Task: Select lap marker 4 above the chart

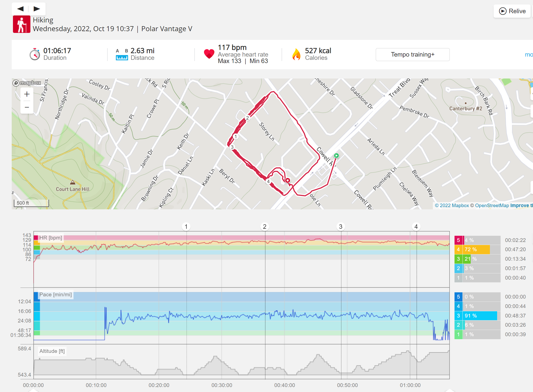Action: pos(416,227)
